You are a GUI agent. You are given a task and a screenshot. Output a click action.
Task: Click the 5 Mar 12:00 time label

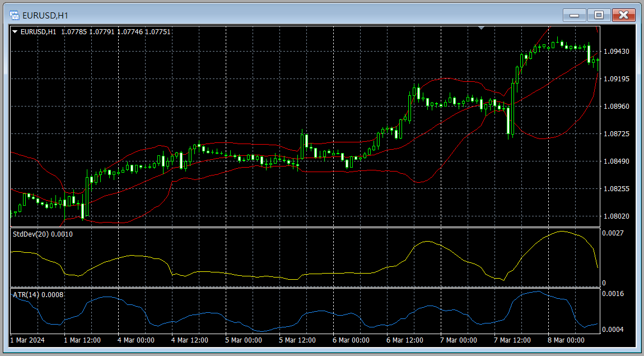click(297, 340)
